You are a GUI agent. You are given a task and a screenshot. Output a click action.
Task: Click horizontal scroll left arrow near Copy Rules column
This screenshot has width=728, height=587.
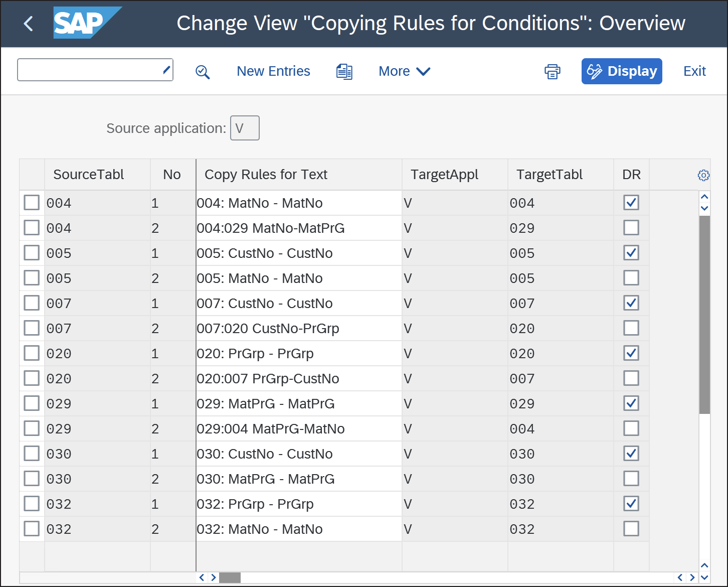(202, 577)
